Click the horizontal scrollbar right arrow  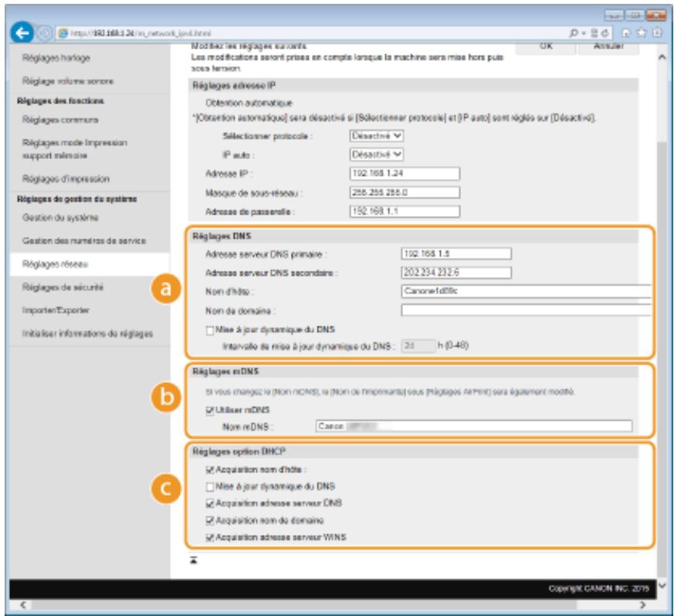(x=643, y=605)
